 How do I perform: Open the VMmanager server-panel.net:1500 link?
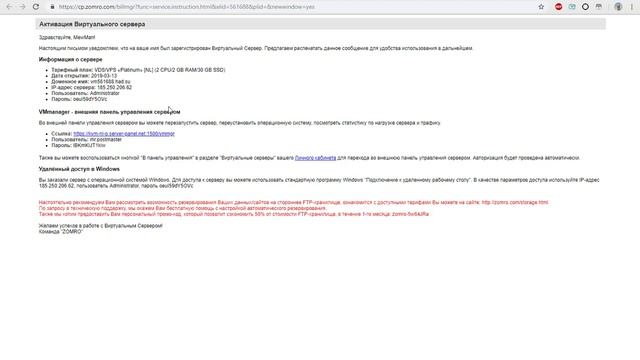click(124, 133)
